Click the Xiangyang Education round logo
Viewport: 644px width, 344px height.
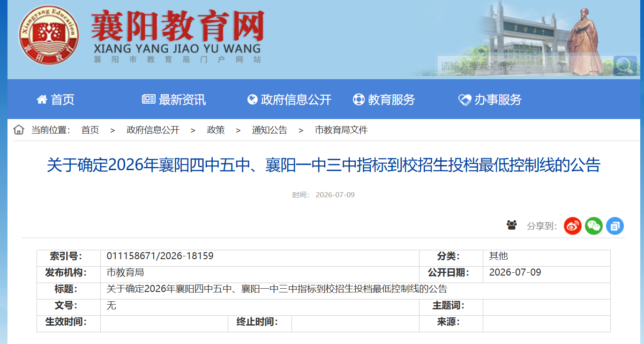click(49, 35)
